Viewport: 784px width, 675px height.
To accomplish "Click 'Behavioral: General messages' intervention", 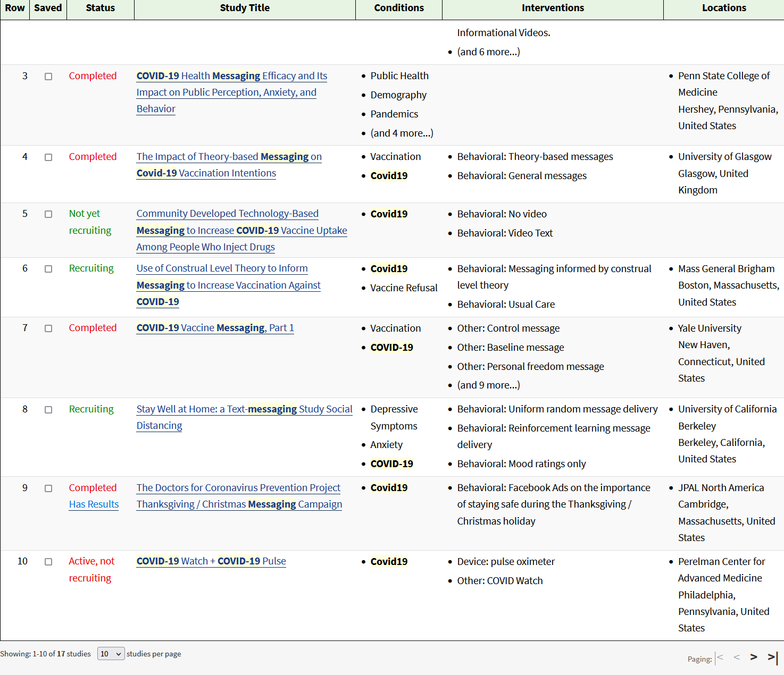I will (x=522, y=176).
